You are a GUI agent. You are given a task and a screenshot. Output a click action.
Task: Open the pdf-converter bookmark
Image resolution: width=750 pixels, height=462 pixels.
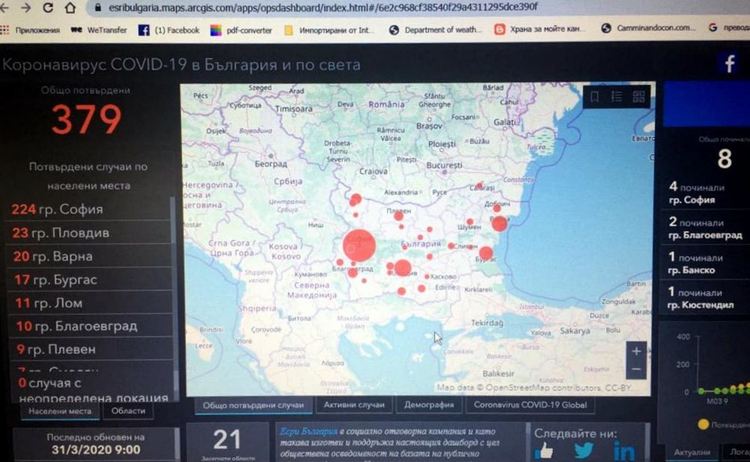(x=243, y=30)
